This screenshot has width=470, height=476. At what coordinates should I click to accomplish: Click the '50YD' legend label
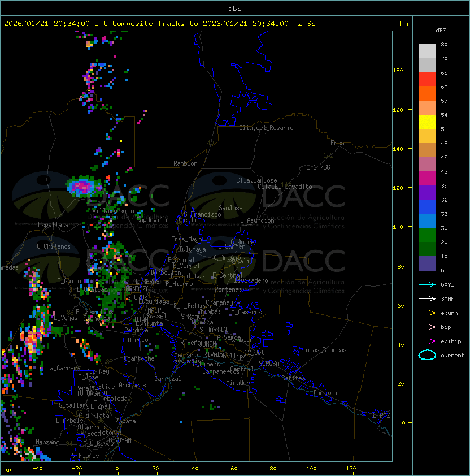tap(447, 284)
